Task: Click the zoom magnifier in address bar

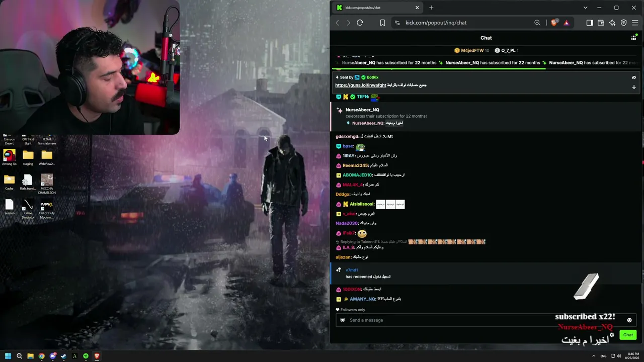Action: (537, 23)
